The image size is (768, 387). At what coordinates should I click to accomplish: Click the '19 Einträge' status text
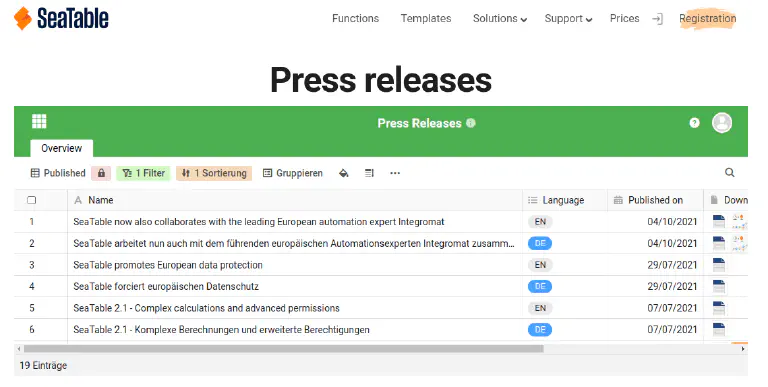click(43, 365)
